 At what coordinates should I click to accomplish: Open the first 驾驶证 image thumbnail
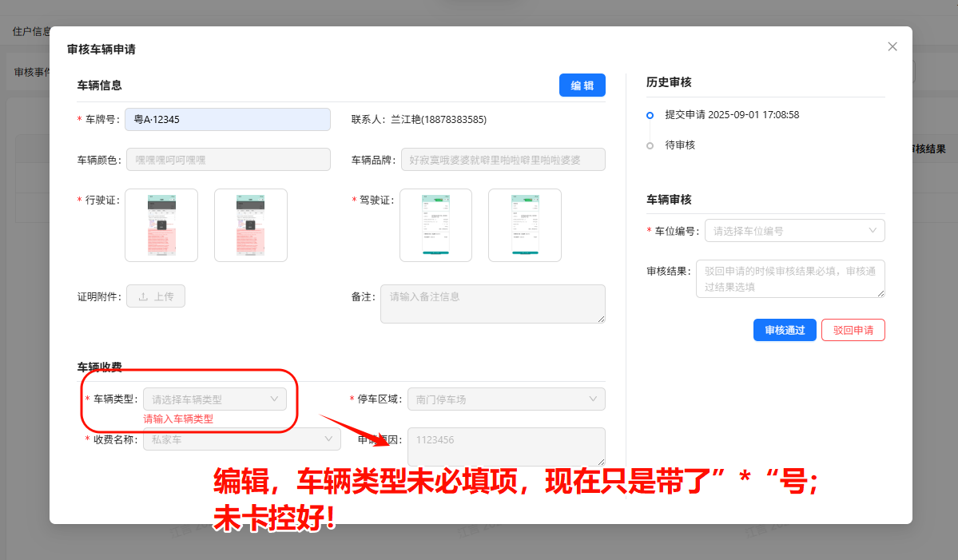point(435,225)
